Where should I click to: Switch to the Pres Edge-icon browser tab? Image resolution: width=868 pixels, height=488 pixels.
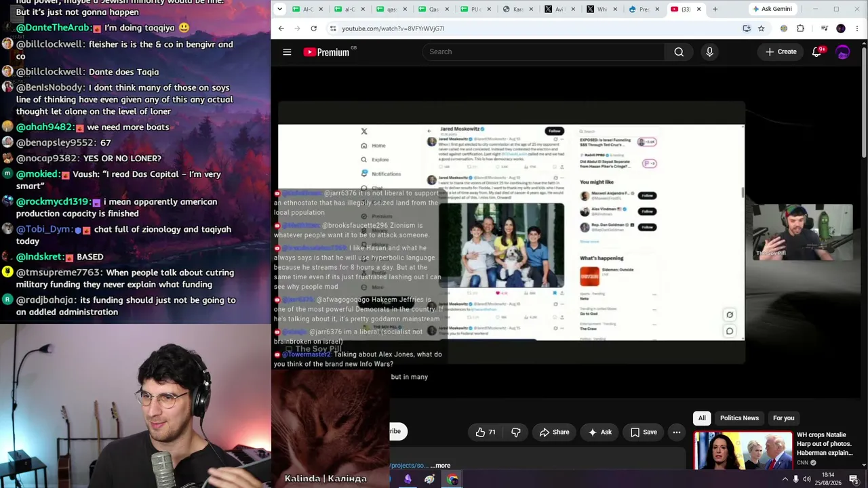(x=644, y=9)
